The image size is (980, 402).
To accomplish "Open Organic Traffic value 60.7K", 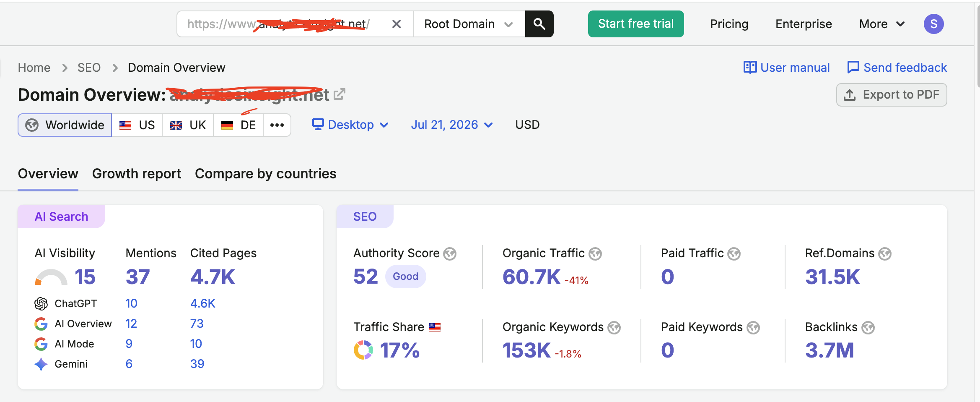I will [531, 277].
